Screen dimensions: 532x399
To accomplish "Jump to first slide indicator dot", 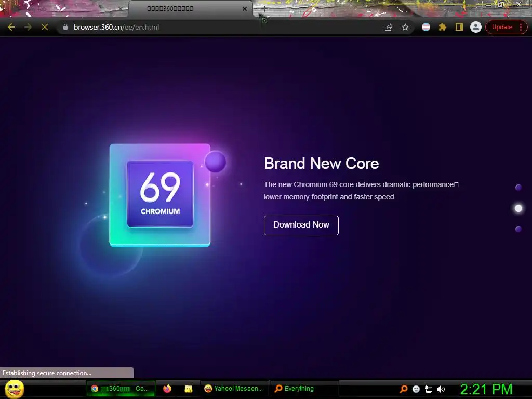I will click(x=518, y=188).
